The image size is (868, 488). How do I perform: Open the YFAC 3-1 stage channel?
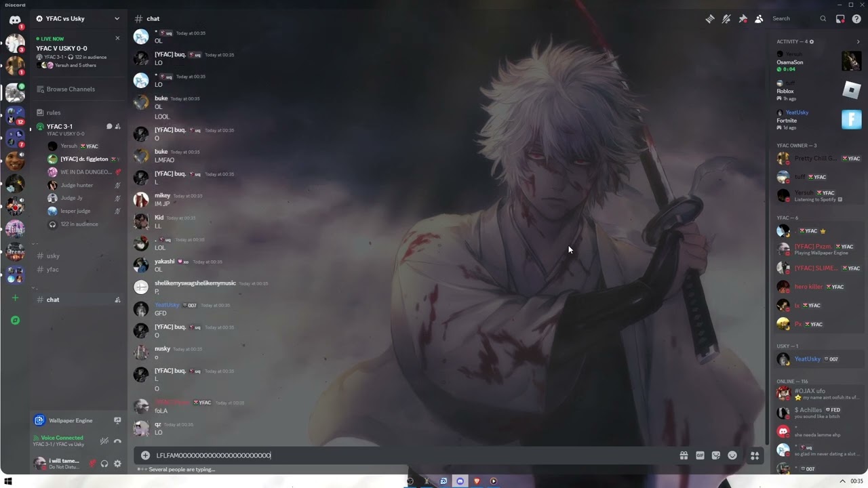click(x=60, y=127)
